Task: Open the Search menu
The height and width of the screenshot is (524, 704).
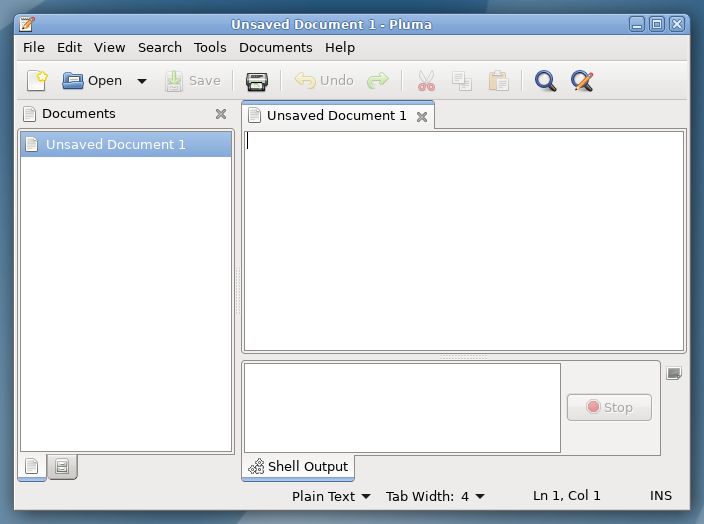Action: coord(160,48)
